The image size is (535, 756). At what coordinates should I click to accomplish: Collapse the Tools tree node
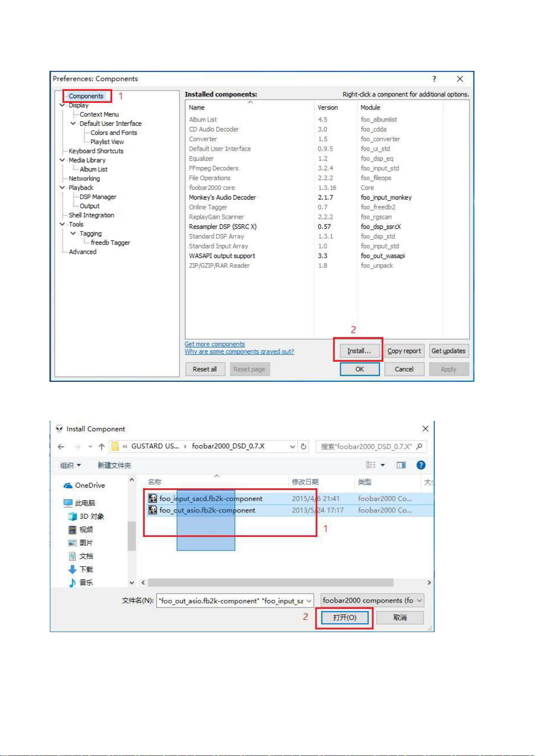62,224
